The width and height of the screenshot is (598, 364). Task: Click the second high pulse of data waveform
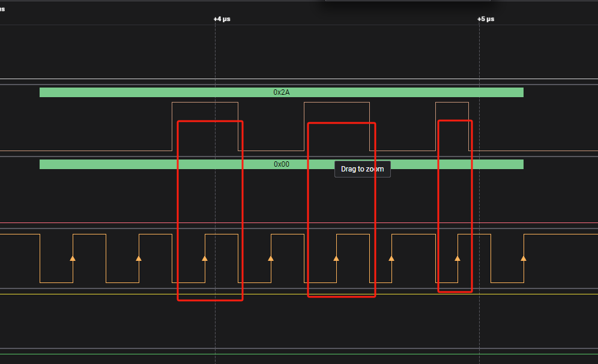coord(336,103)
